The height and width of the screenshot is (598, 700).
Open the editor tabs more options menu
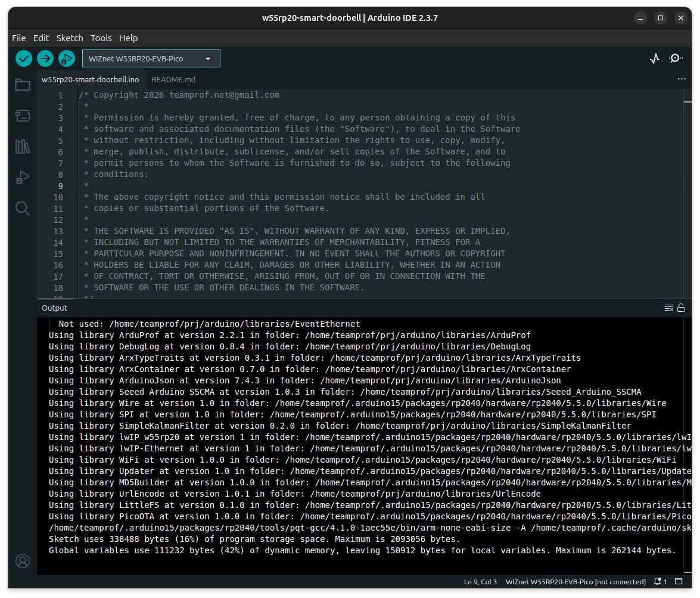682,79
